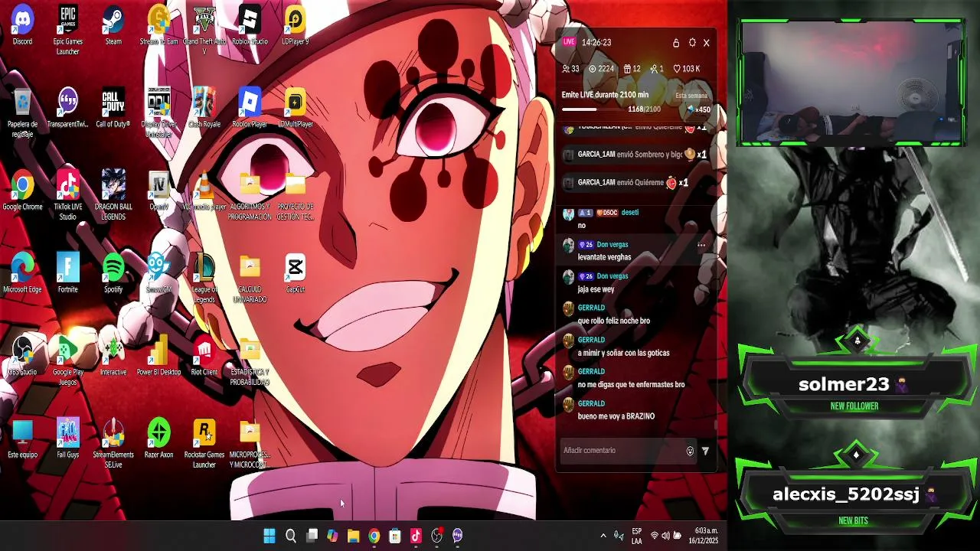
Task: Launch Fortnite from desktop
Action: click(x=67, y=272)
